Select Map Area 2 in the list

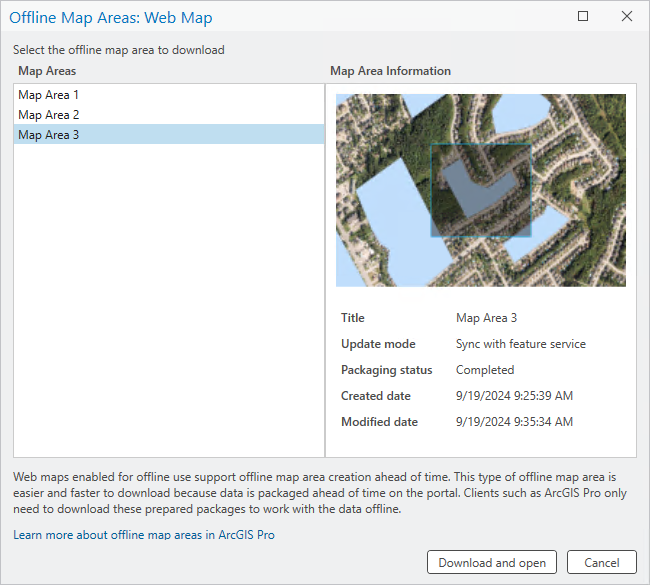coord(48,115)
